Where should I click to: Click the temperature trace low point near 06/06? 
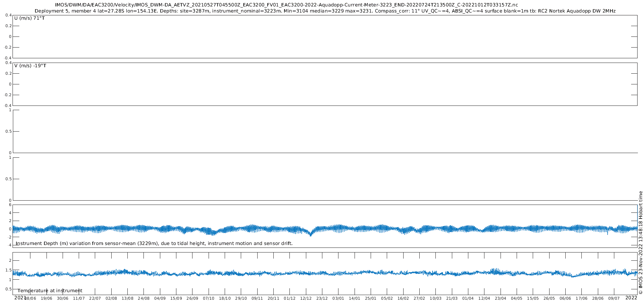coord(573,276)
